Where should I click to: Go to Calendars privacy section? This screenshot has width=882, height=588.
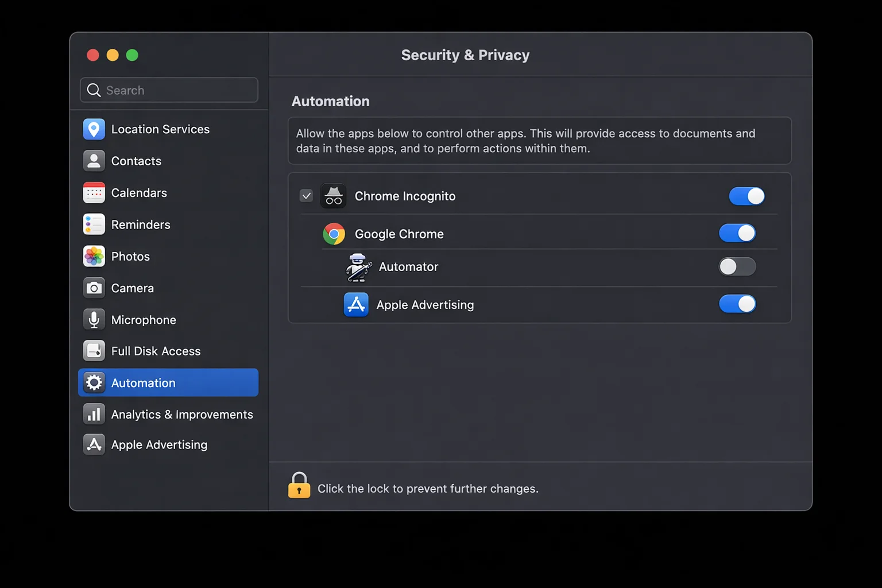tap(168, 193)
